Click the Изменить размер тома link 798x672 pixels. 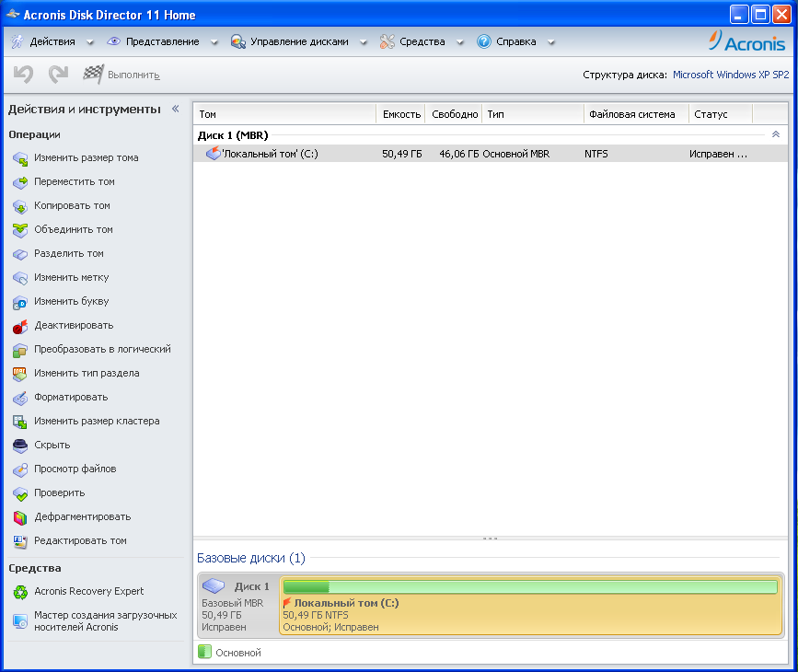pyautogui.click(x=86, y=157)
